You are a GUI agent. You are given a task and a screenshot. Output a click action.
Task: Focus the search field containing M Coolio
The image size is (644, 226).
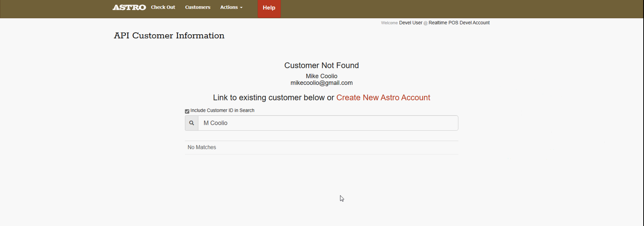[328, 123]
